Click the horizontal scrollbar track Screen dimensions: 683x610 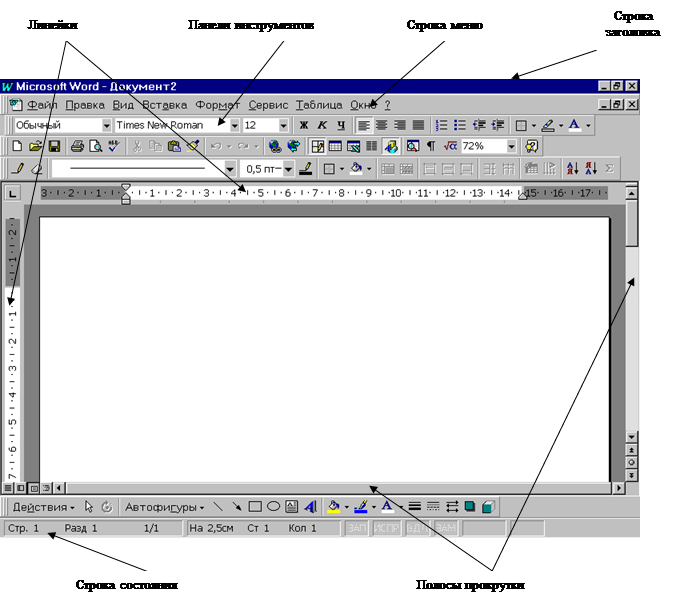pyautogui.click(x=338, y=488)
